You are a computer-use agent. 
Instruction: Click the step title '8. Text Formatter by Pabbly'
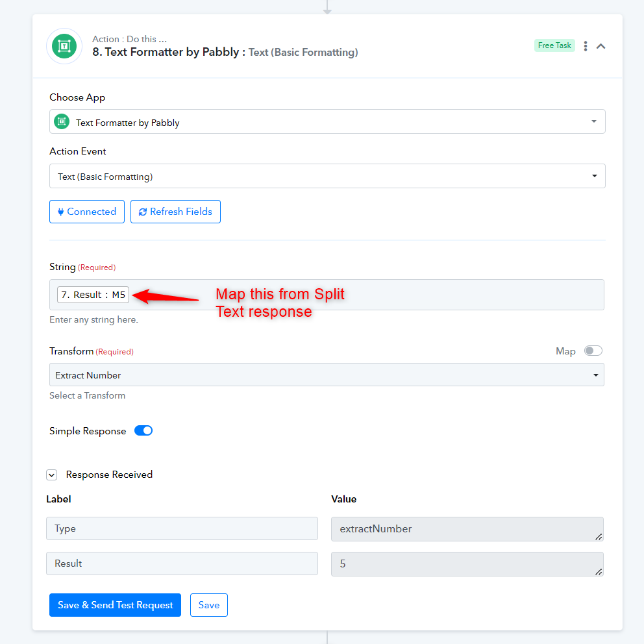[x=166, y=52]
